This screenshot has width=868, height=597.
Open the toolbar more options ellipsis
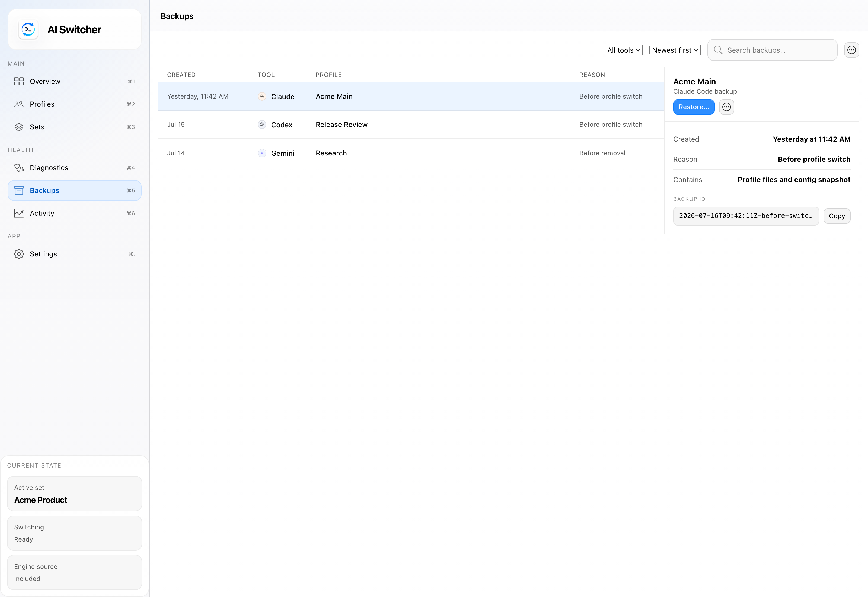pos(851,50)
